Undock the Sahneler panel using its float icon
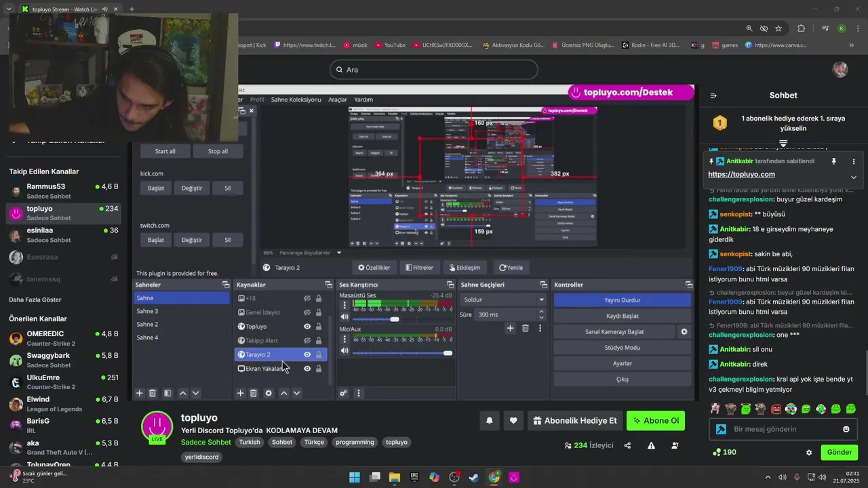The height and width of the screenshot is (488, 868). [226, 285]
